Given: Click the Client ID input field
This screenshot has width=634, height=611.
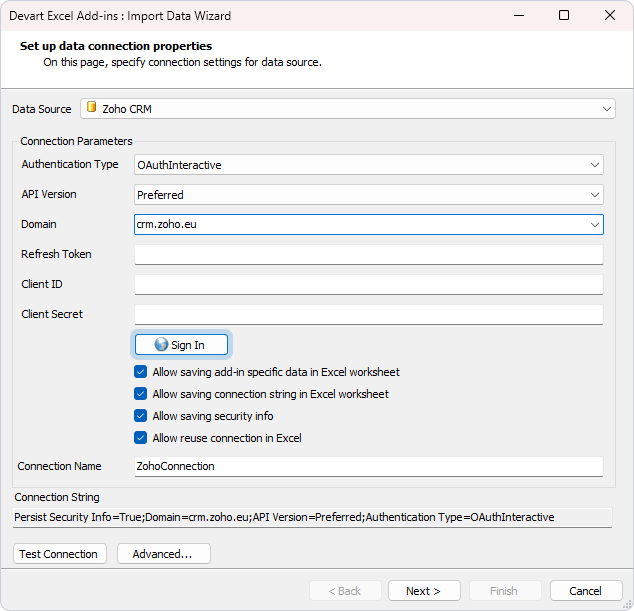Looking at the screenshot, I should coord(369,284).
